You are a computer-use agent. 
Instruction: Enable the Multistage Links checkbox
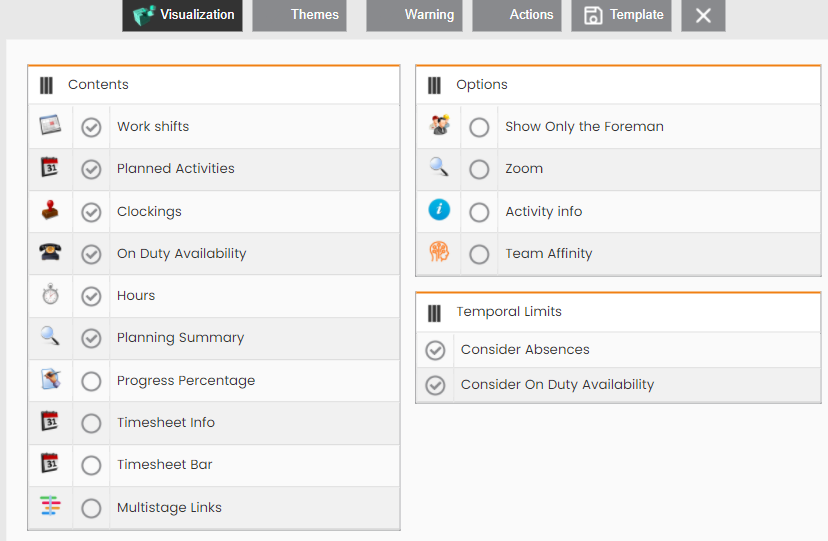tap(91, 508)
